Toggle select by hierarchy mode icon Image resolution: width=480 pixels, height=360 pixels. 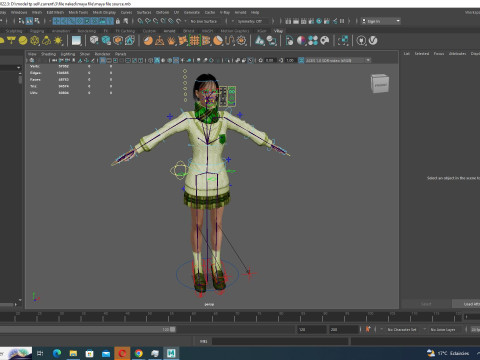point(22,21)
